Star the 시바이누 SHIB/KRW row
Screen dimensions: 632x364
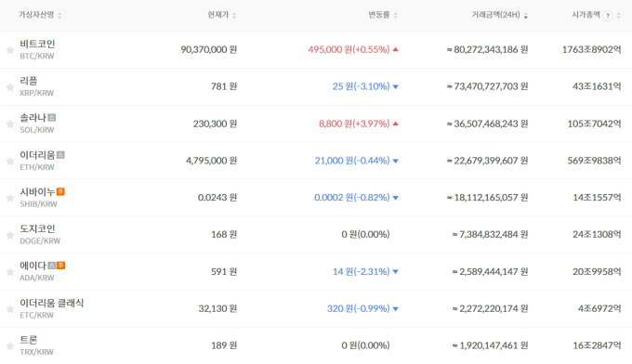[x=10, y=198]
